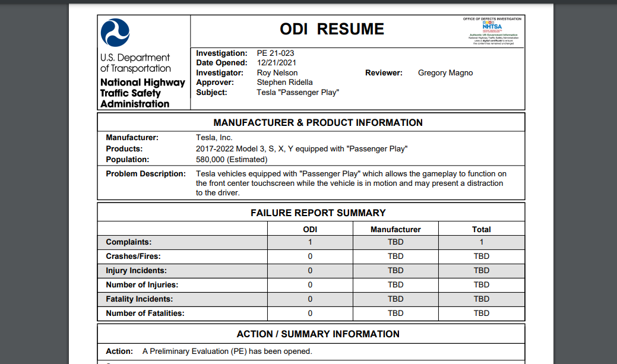
Task: Click the 'Fatality Incidents:' row label
Action: pos(140,299)
